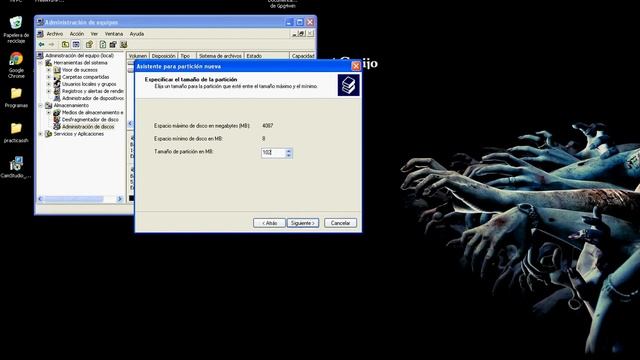
Task: Click the partition size input field
Action: 273,153
